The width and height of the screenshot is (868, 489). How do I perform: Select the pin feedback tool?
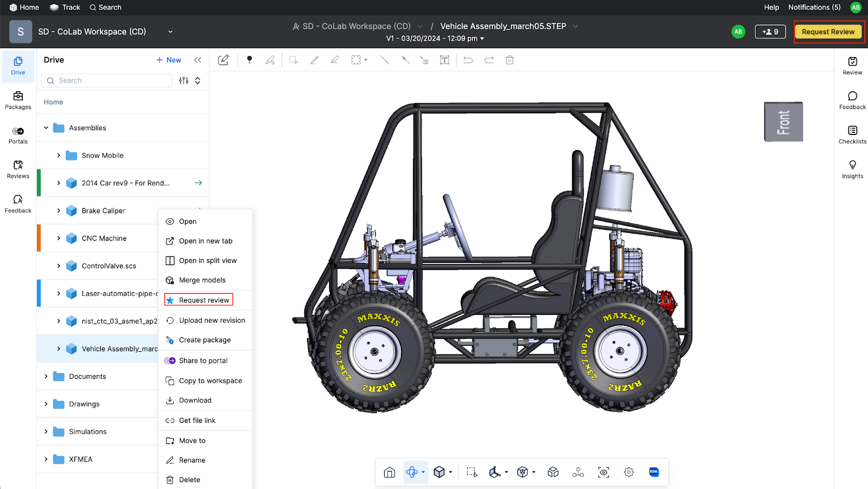tap(250, 60)
